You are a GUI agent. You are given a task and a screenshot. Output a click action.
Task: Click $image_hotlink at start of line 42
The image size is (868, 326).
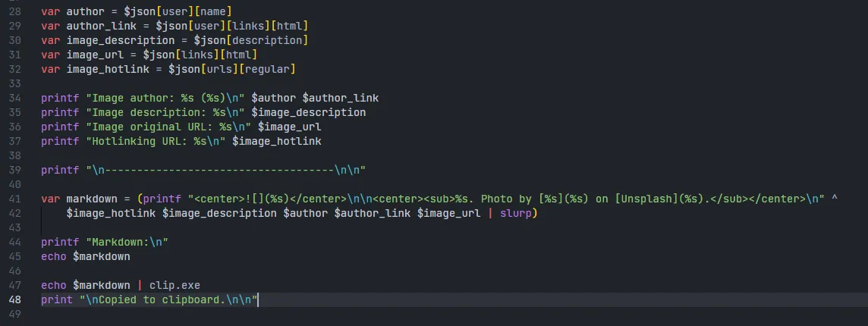click(112, 213)
